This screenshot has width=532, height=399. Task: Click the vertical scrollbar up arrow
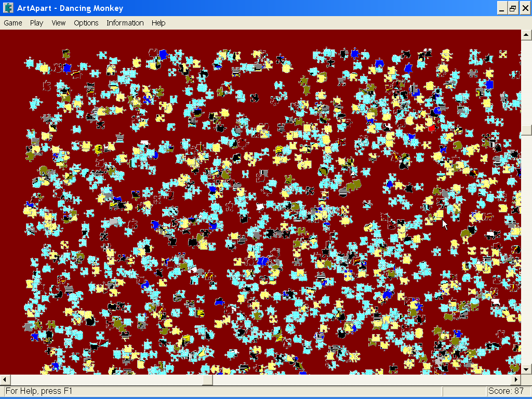[526, 35]
